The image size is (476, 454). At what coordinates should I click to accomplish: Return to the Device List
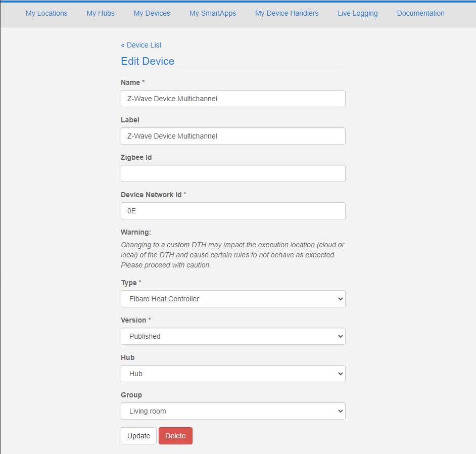click(x=141, y=45)
